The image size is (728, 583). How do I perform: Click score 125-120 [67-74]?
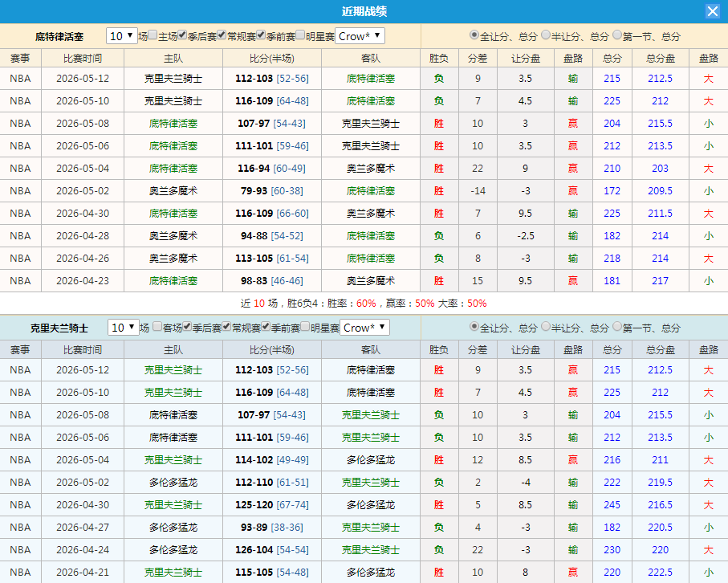coord(272,505)
